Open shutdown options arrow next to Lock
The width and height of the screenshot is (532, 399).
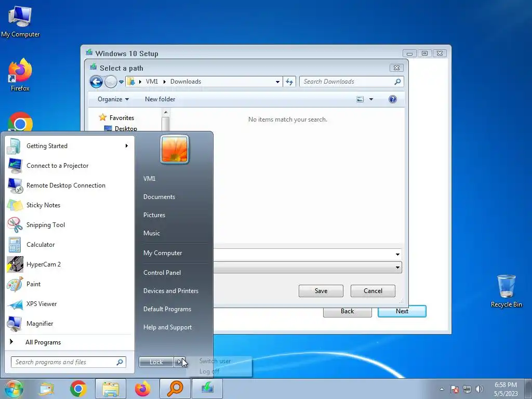(179, 362)
